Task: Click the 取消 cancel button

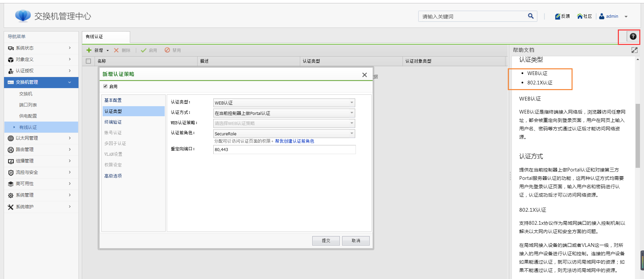Action: coord(356,241)
